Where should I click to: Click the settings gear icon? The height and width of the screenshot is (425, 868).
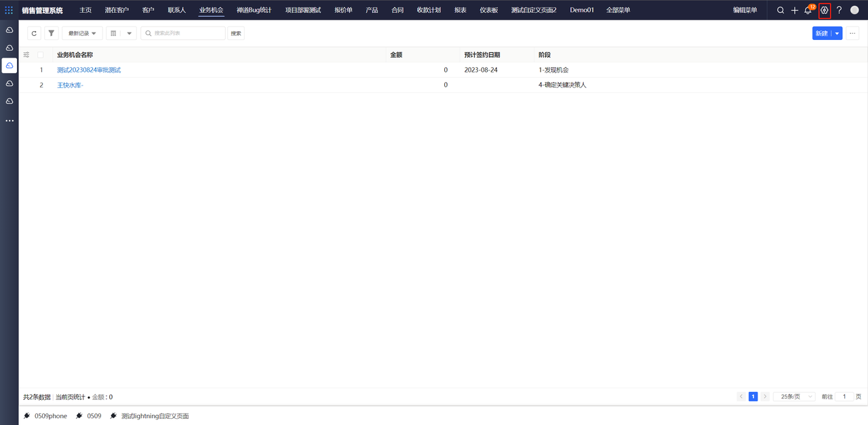point(825,10)
